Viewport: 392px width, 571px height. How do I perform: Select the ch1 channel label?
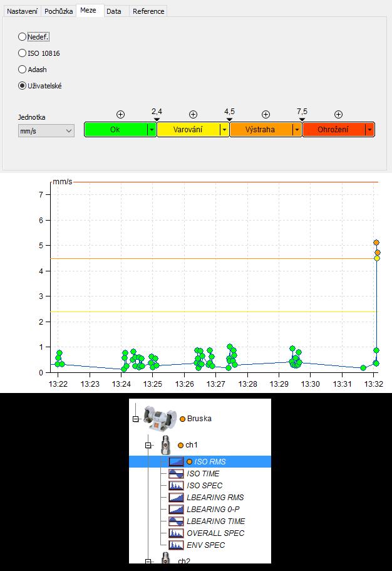click(192, 445)
